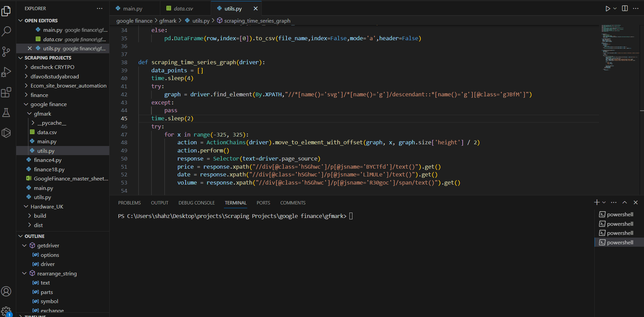Open the Problems panel tab

(130, 203)
